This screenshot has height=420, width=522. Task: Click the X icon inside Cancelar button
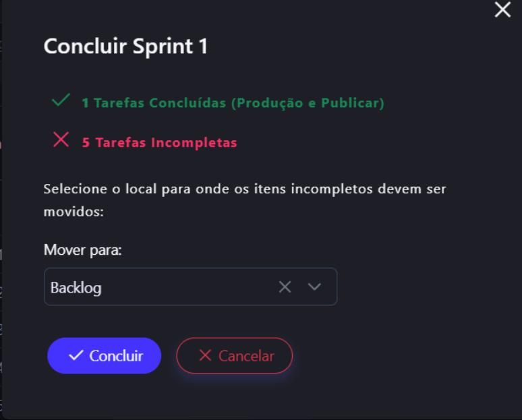205,355
